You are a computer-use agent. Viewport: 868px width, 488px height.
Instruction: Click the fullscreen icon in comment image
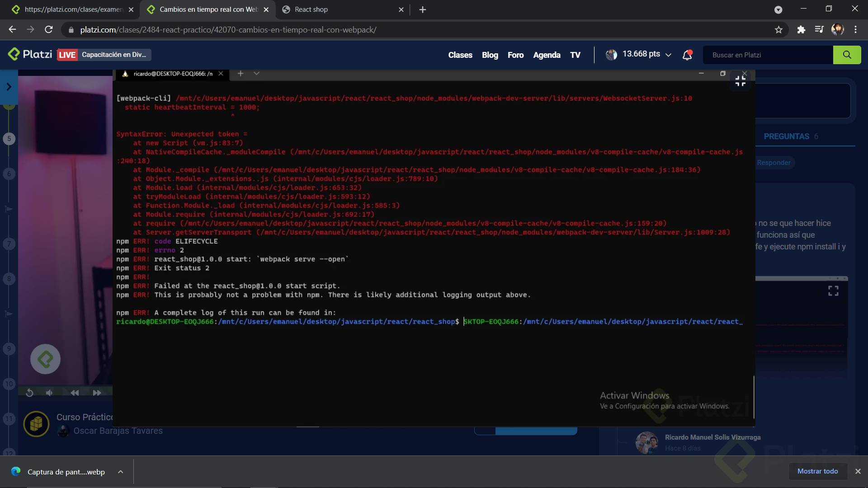(x=833, y=291)
